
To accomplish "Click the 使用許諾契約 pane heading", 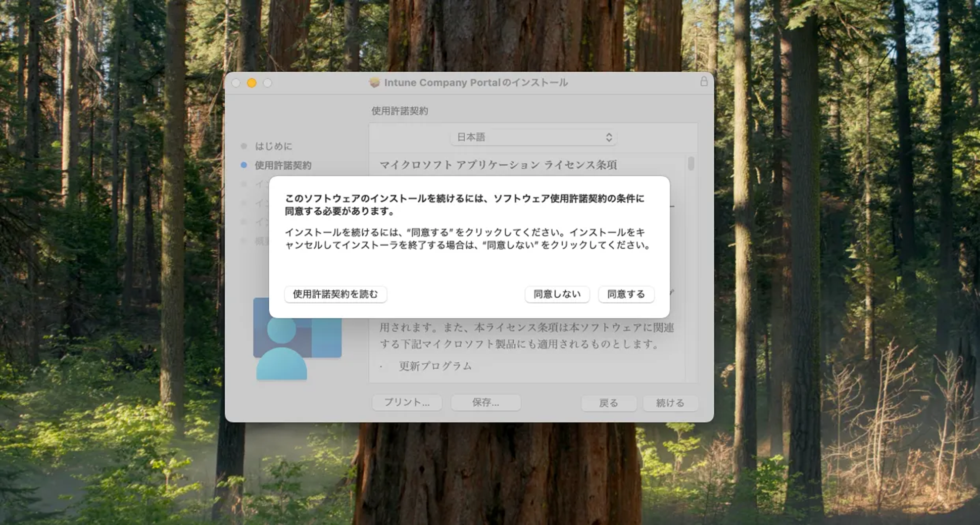I will 400,111.
